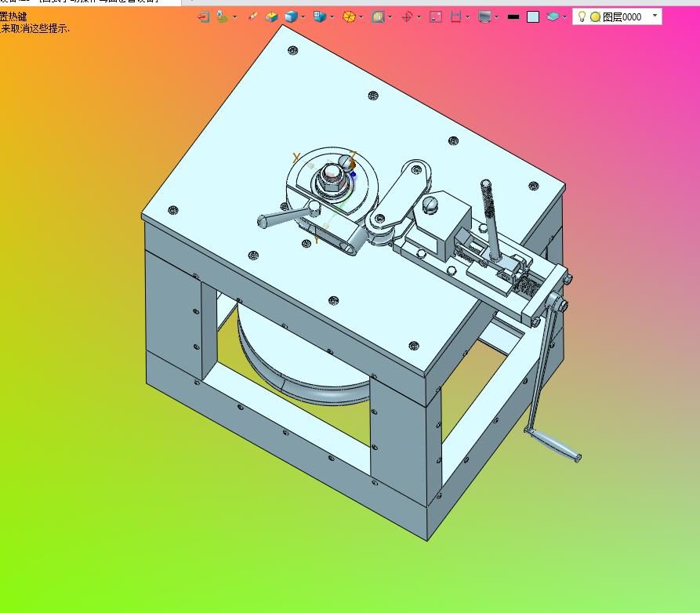Open the 图层0000 layer dropdown

[655, 16]
